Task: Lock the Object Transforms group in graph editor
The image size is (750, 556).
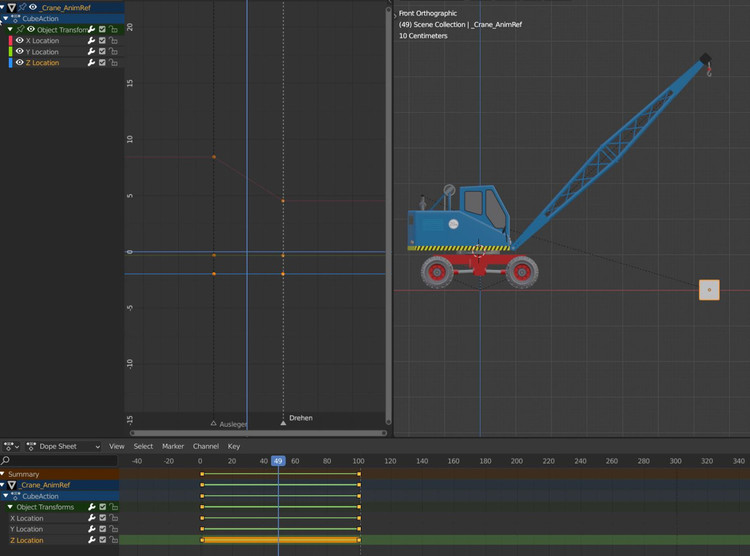Action: tap(113, 29)
